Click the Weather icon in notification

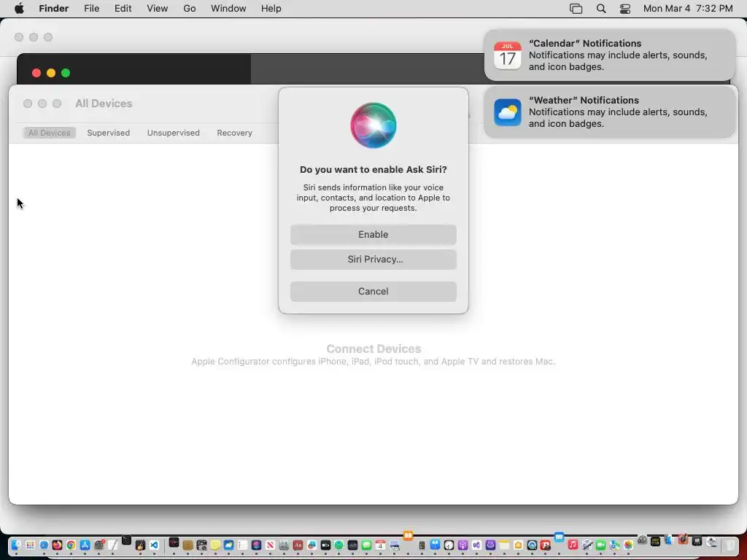(508, 112)
